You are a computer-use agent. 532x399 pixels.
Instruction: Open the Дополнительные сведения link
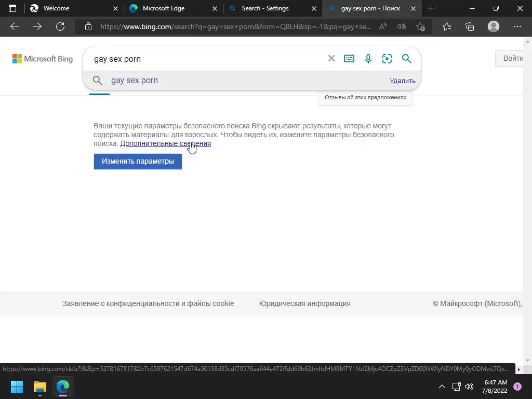(166, 143)
